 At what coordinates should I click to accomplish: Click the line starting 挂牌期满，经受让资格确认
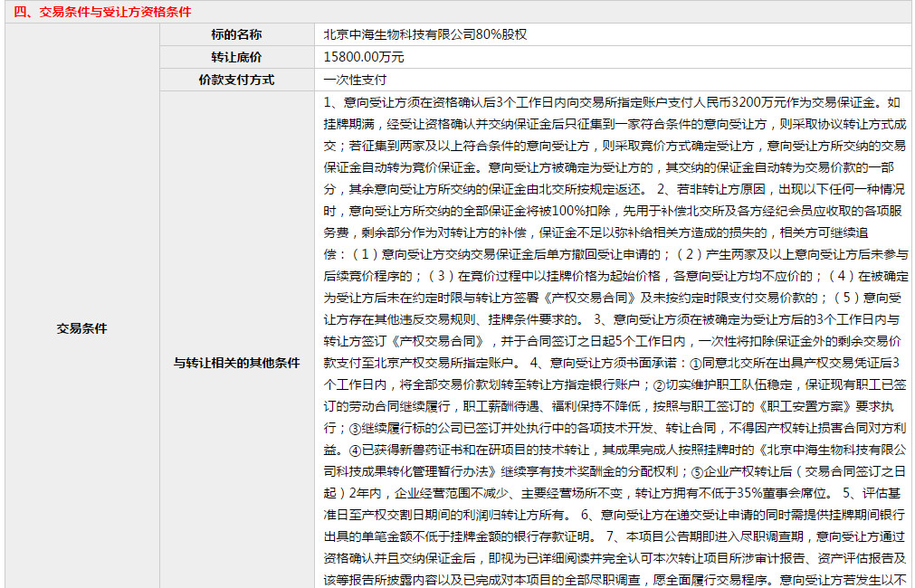[x=615, y=124]
